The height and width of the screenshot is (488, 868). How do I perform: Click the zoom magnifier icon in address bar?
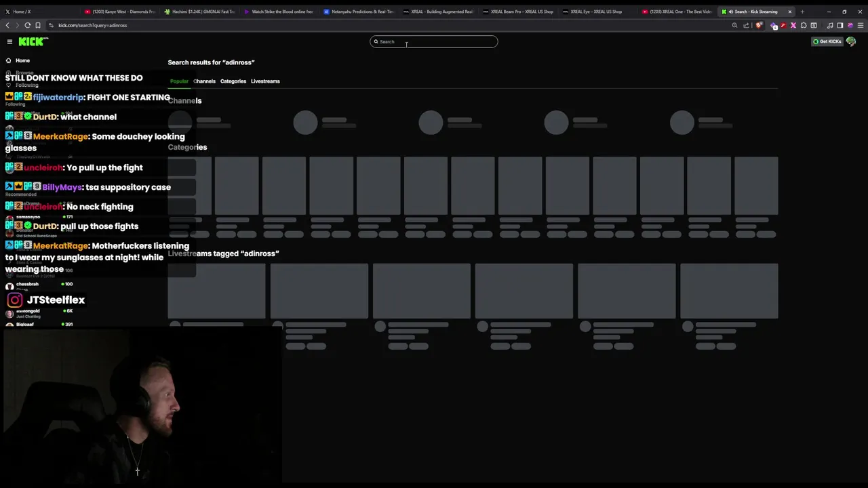734,26
